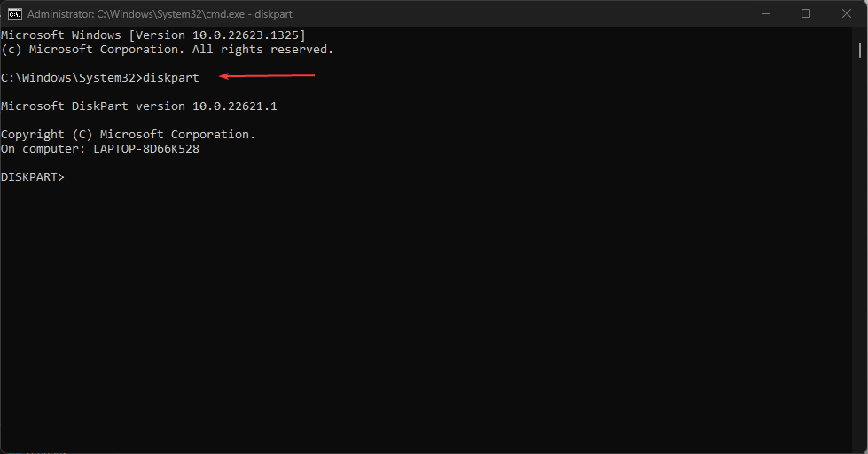868x454 pixels.
Task: Close the Administrator cmd.exe window
Action: (x=846, y=13)
